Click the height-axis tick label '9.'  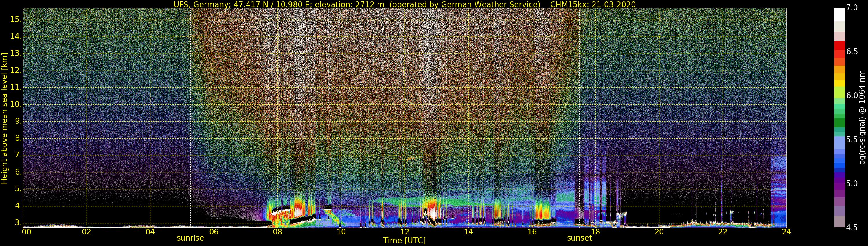coord(18,121)
